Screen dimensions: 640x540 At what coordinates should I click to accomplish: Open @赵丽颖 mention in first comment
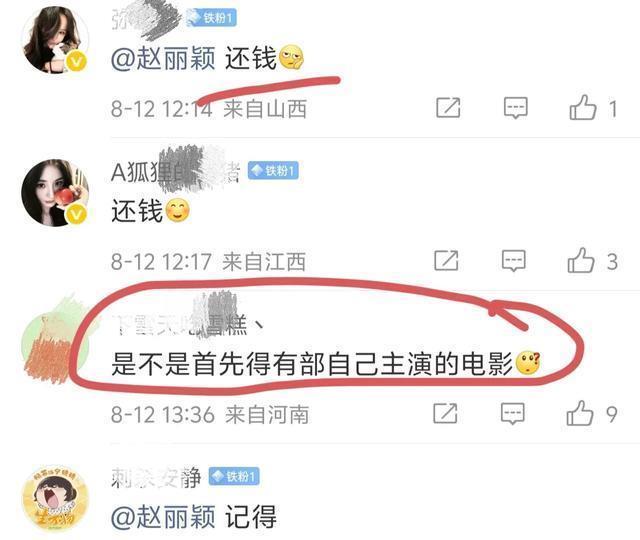pos(163,58)
